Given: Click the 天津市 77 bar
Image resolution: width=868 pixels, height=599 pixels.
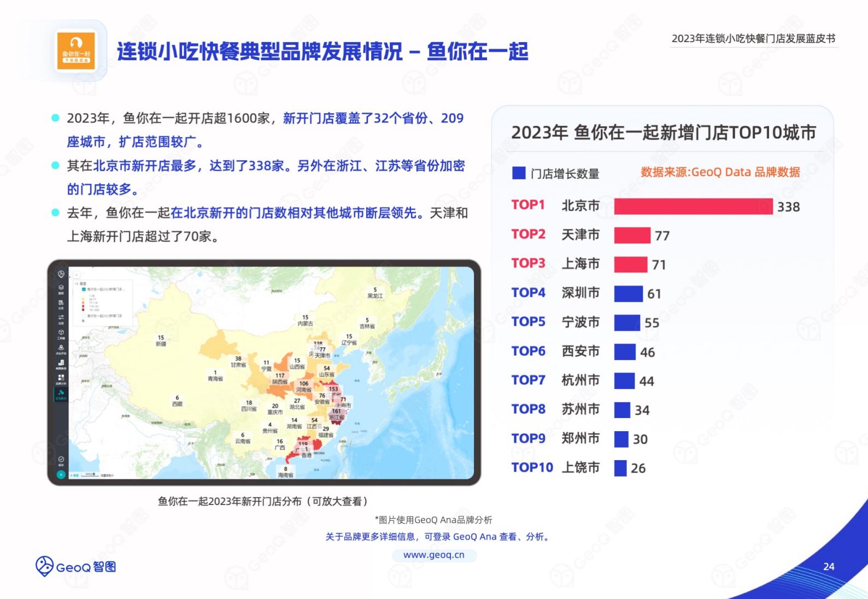Looking at the screenshot, I should [x=632, y=235].
